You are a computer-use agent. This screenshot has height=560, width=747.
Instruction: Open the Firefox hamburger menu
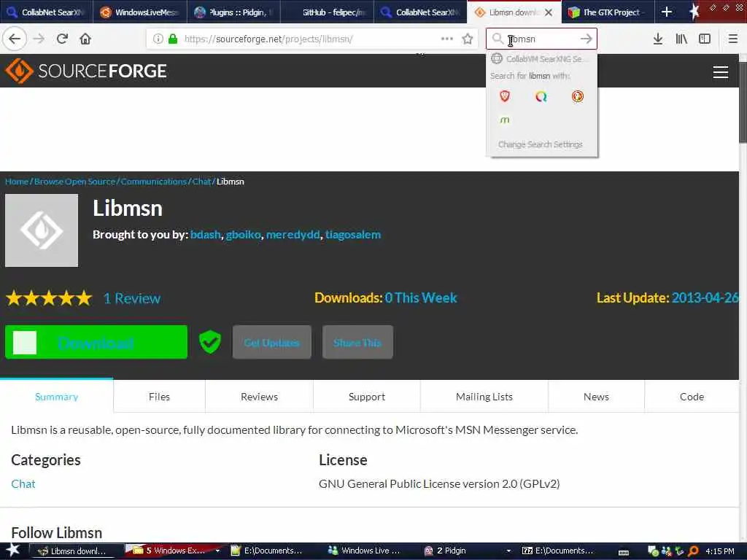click(732, 39)
